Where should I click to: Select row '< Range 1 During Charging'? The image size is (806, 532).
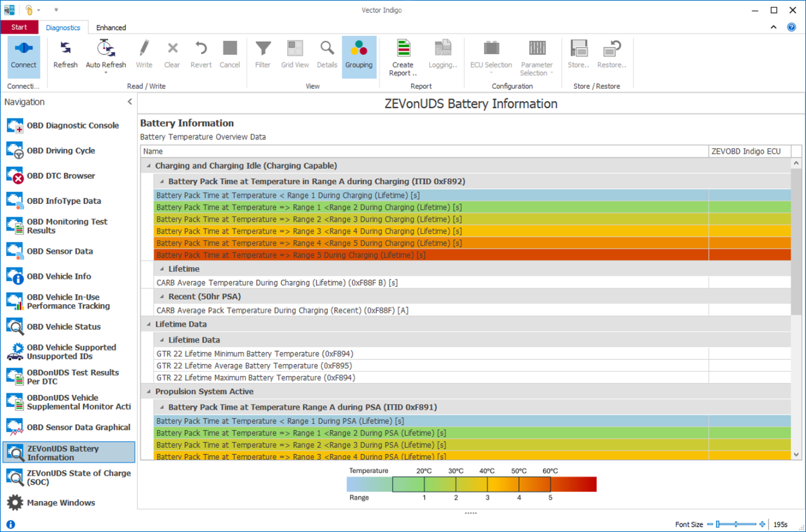tap(471, 196)
